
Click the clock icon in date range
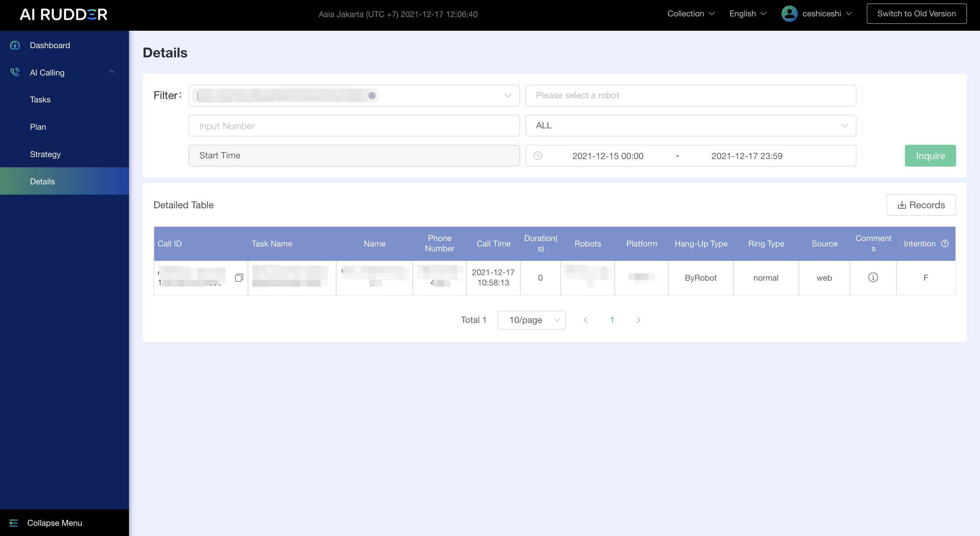coord(537,156)
